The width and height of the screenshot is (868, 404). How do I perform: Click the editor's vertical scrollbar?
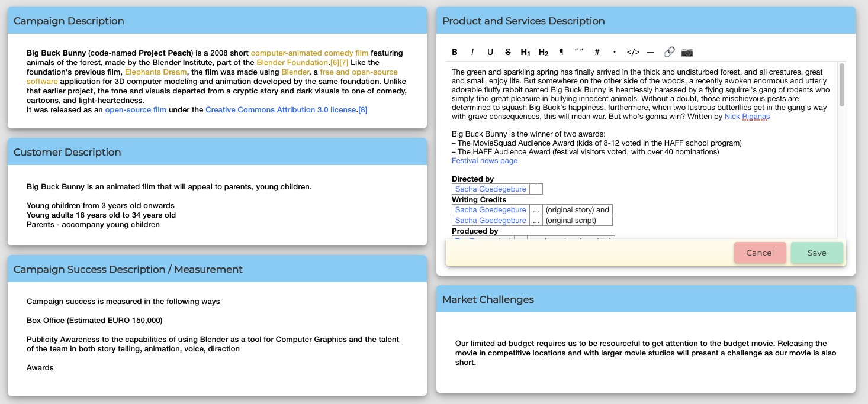(x=842, y=85)
